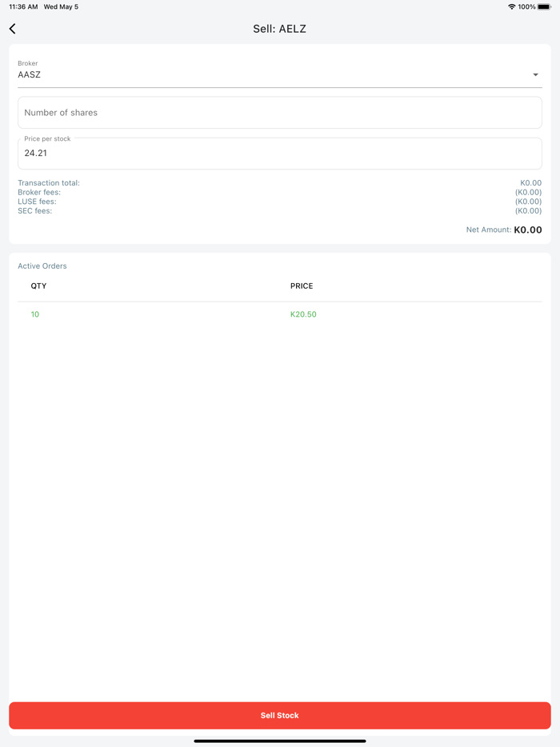This screenshot has height=747, width=560.
Task: Tap the iPad home indicator bar
Action: tap(280, 741)
